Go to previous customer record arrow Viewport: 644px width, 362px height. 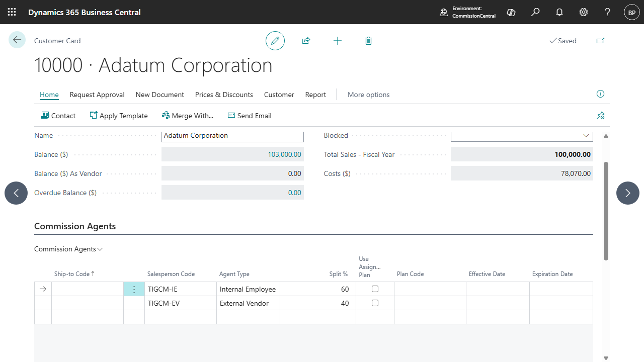point(16,193)
